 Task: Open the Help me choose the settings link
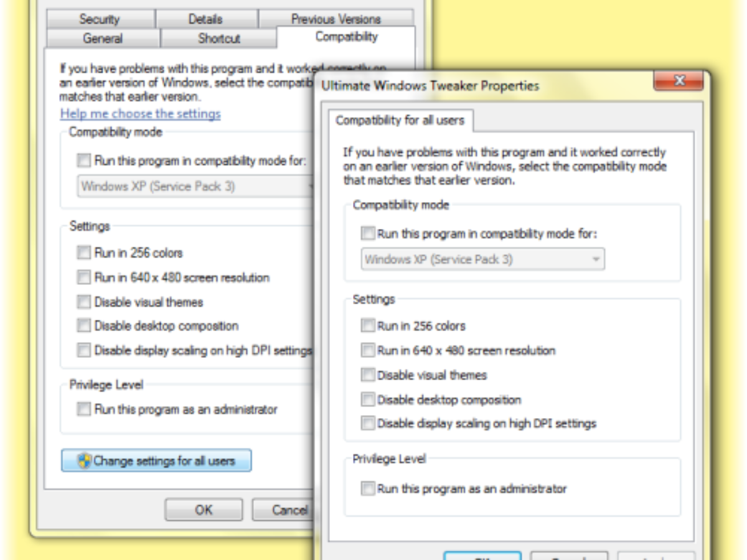(140, 114)
